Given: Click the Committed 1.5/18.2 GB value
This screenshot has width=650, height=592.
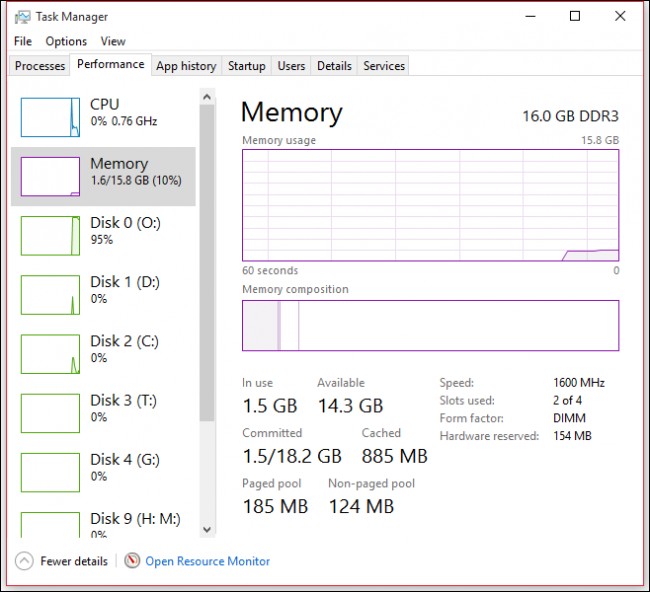Looking at the screenshot, I should [292, 456].
